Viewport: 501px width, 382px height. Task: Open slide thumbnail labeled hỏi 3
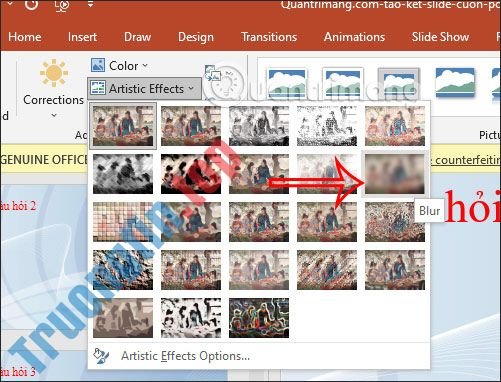pyautogui.click(x=18, y=372)
